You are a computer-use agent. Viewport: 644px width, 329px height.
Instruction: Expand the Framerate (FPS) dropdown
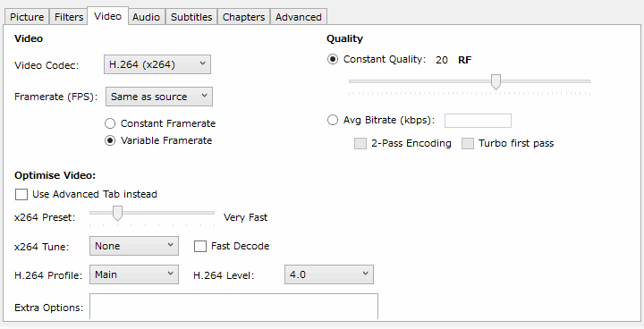tap(159, 97)
